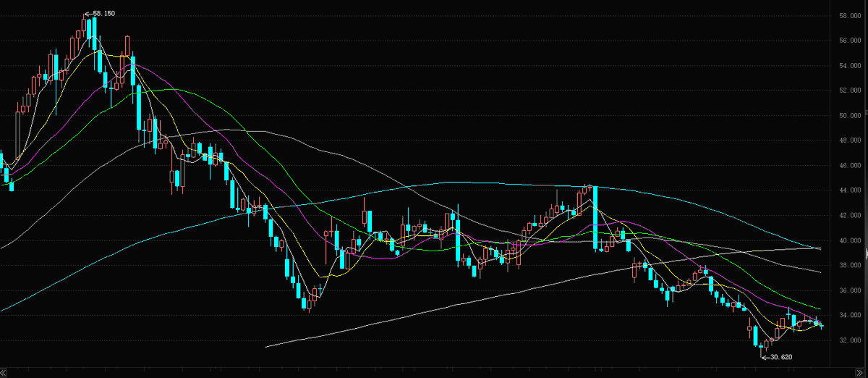Click the 56.000 price axis label
Viewport: 868px width, 378px height.
click(x=849, y=41)
